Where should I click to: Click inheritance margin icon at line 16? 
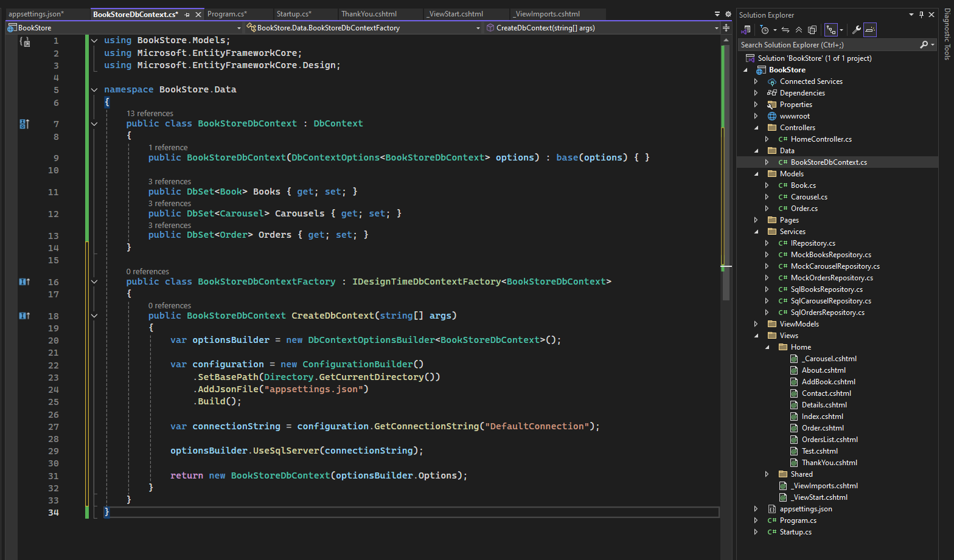(24, 282)
